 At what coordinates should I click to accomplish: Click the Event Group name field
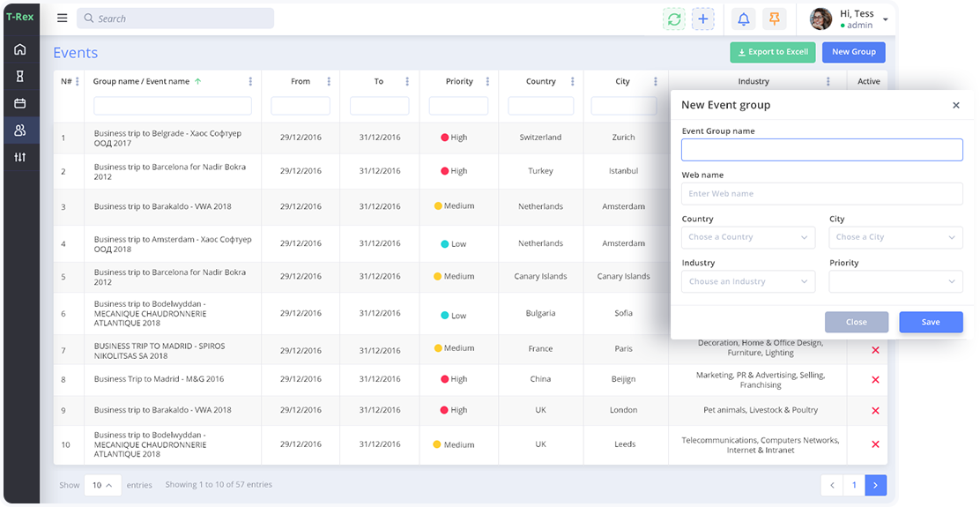[821, 150]
